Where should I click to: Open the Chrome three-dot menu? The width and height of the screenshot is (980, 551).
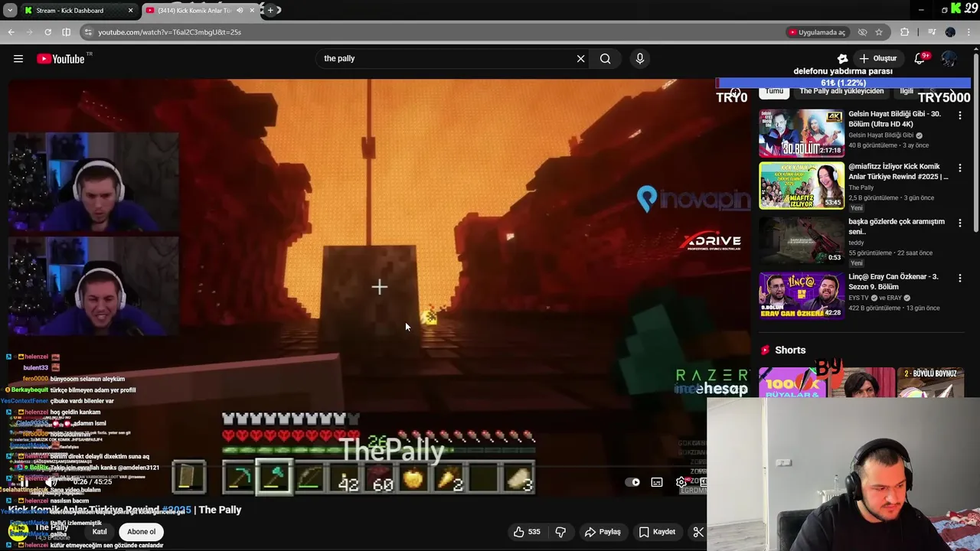pos(969,32)
